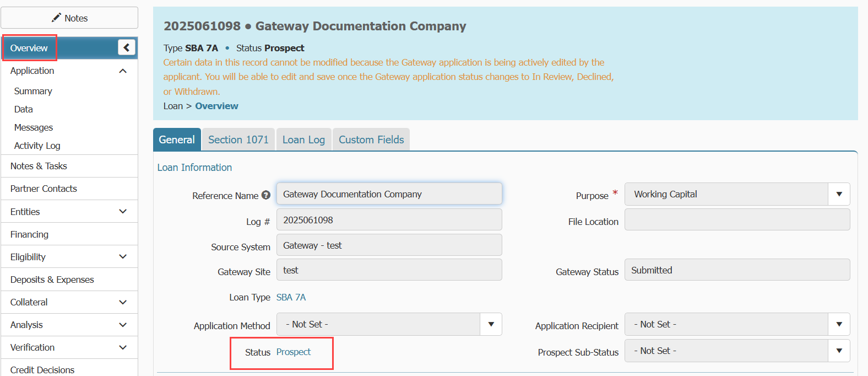Image resolution: width=868 pixels, height=376 pixels.
Task: Open the Application Method dropdown
Action: [491, 324]
